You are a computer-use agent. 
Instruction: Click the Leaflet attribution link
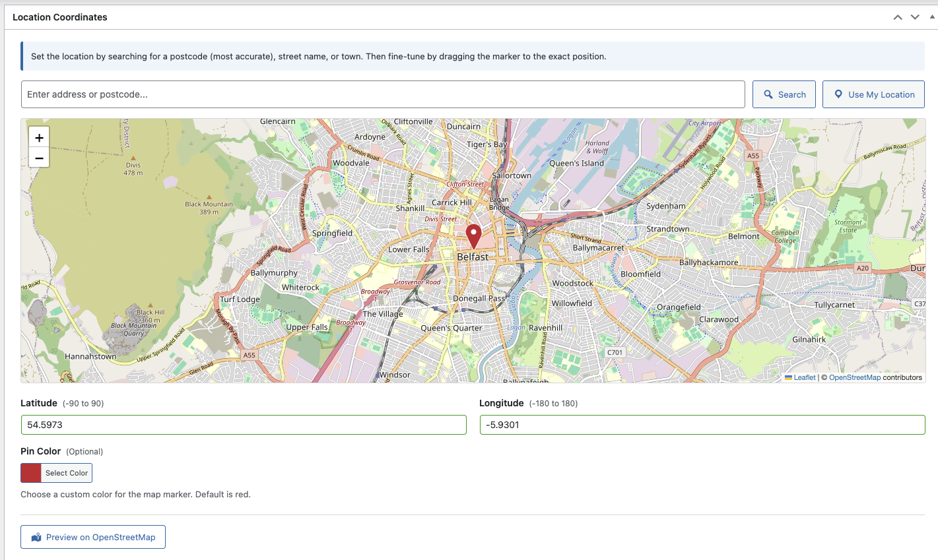(804, 377)
